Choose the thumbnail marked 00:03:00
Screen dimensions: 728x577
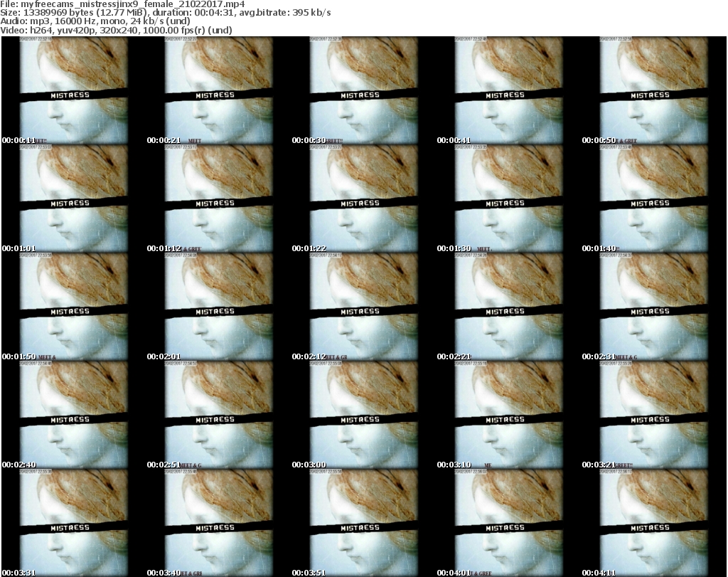363,415
